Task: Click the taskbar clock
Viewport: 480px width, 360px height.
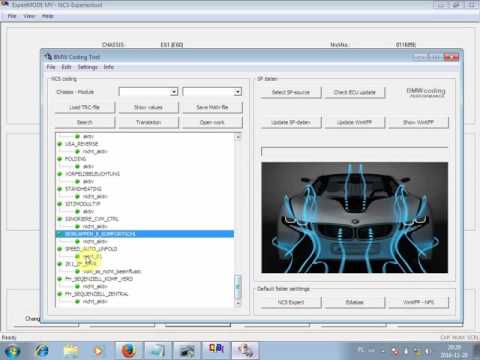Action: coord(455,351)
